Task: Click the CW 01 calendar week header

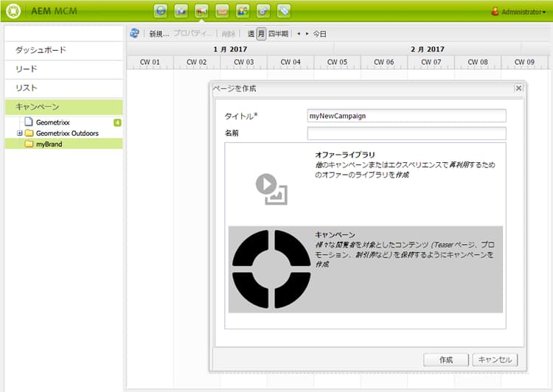Action: tap(150, 62)
